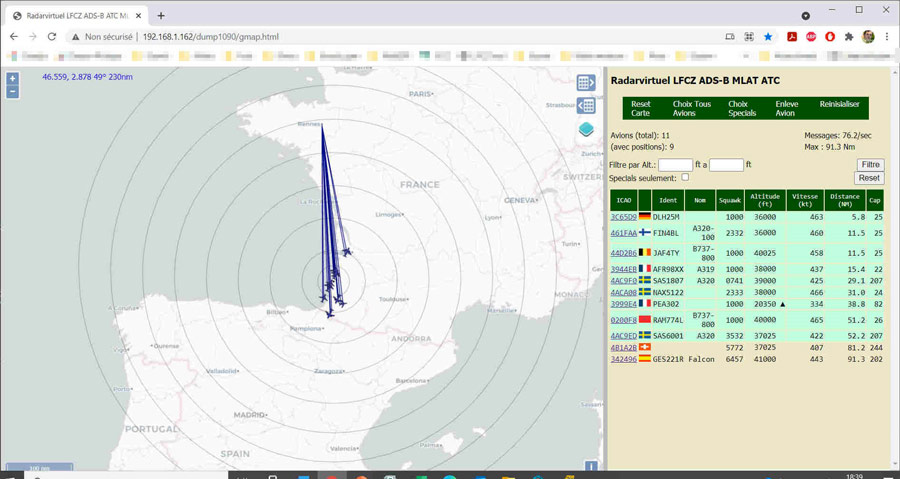
Task: Sort by Nom column header
Action: (700, 200)
